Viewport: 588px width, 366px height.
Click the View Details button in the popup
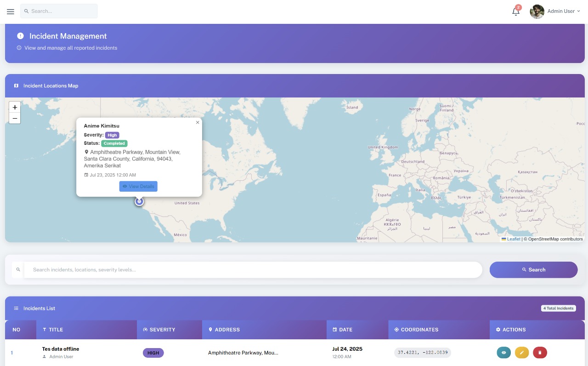(x=138, y=186)
